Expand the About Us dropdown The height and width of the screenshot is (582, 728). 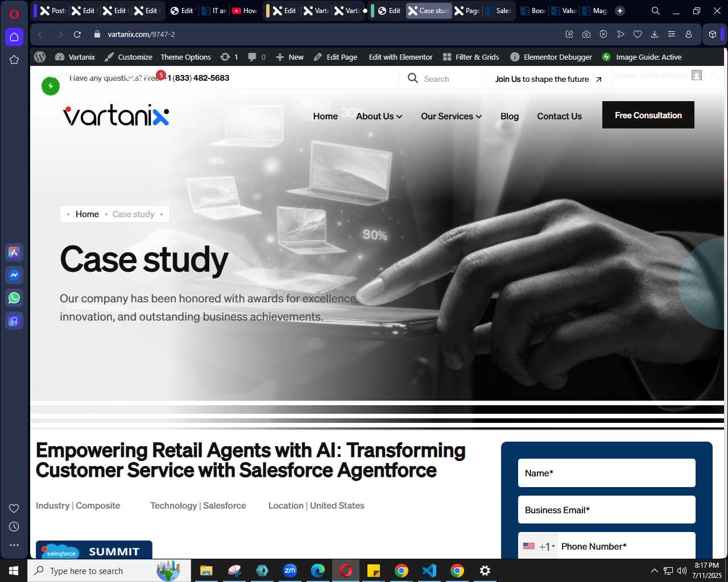tap(379, 116)
